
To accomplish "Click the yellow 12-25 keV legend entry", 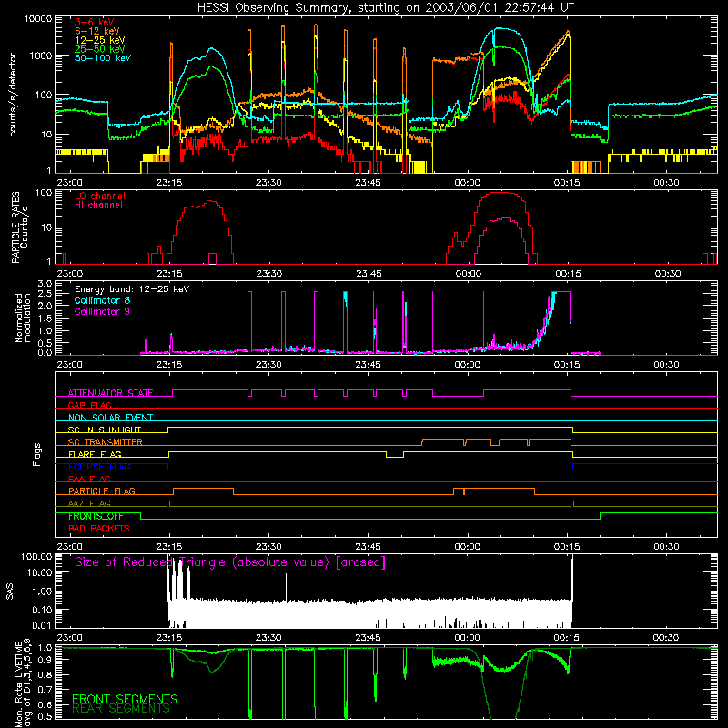I will [x=100, y=40].
